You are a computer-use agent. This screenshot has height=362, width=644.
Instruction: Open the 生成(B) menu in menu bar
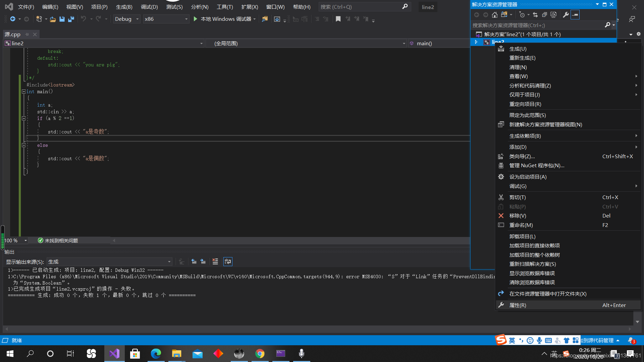tap(124, 7)
